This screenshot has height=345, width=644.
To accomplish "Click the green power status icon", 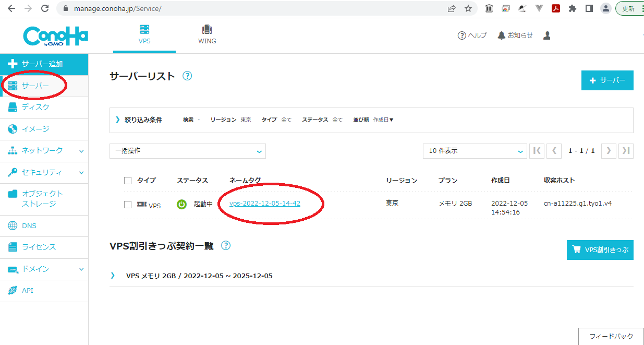I will 181,205.
